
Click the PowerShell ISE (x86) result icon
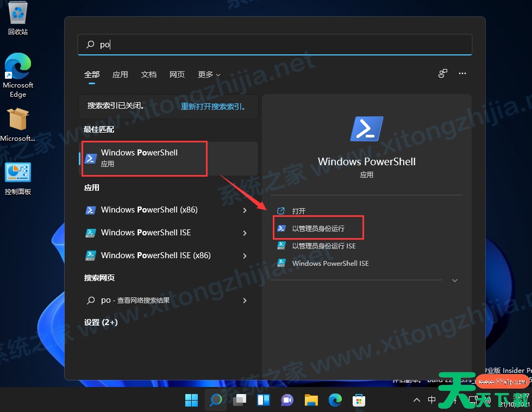pos(91,255)
